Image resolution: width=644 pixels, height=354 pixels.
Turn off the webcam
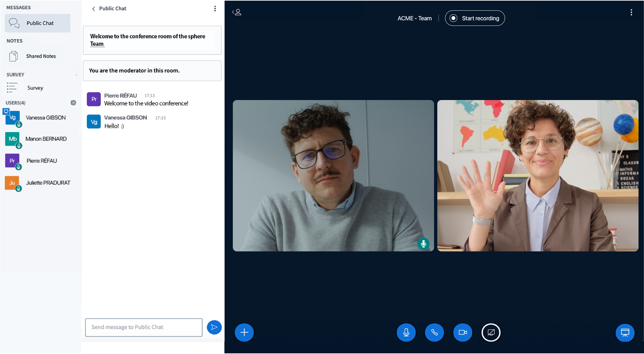point(463,332)
